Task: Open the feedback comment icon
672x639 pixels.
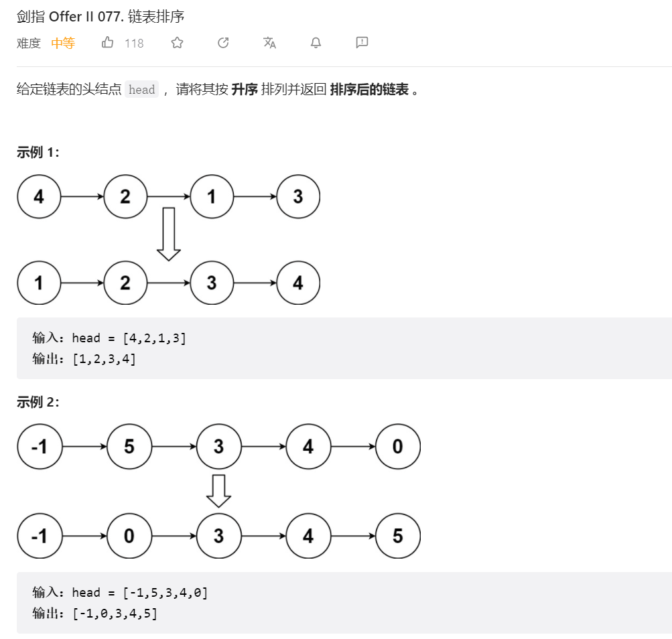Action: tap(362, 43)
